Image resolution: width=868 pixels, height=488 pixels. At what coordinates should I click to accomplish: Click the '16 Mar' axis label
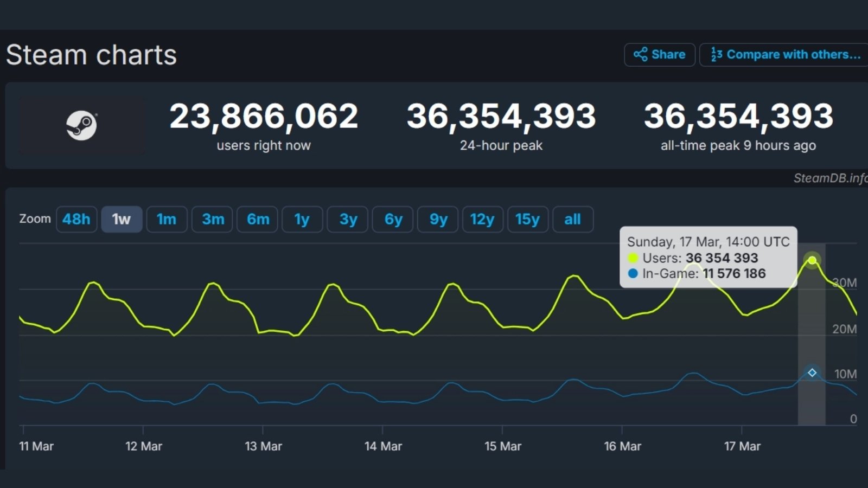623,446
